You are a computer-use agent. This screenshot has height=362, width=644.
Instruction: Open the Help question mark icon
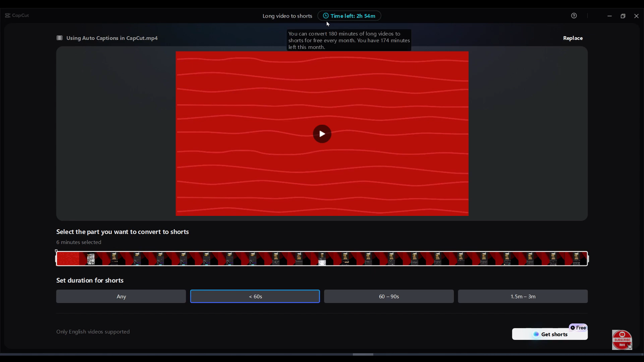point(574,16)
